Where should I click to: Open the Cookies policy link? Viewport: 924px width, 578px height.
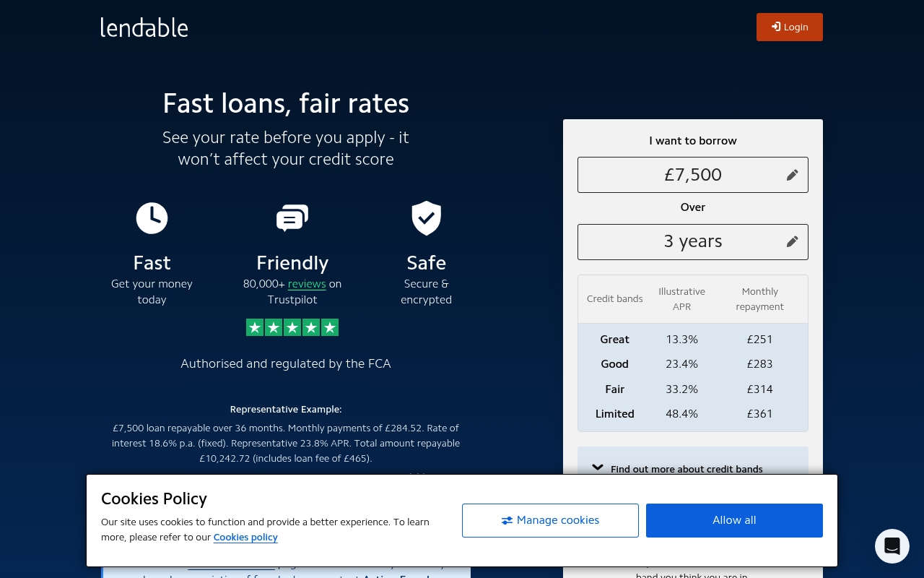[245, 538]
